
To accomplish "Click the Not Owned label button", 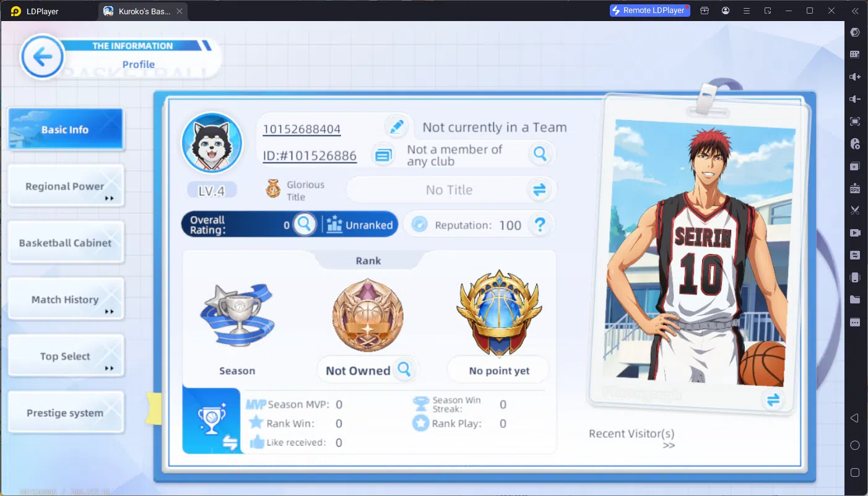I will pyautogui.click(x=358, y=370).
